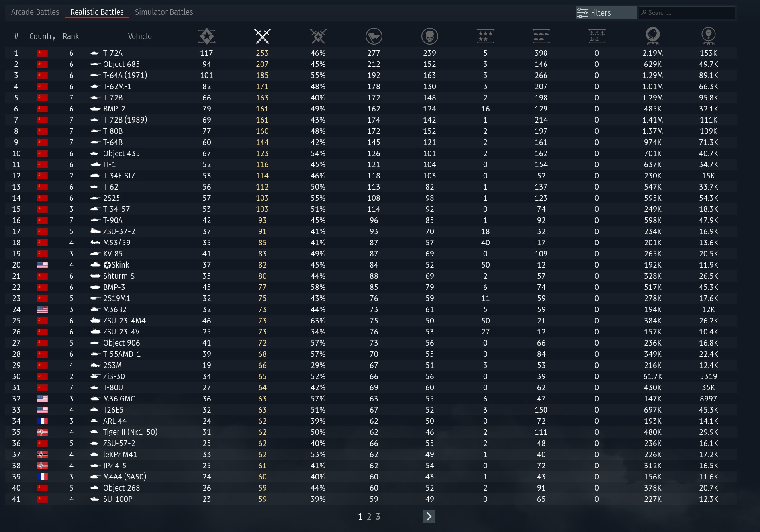This screenshot has width=760, height=532.
Task: Click the T26E5 vehicle name
Action: 113,410
